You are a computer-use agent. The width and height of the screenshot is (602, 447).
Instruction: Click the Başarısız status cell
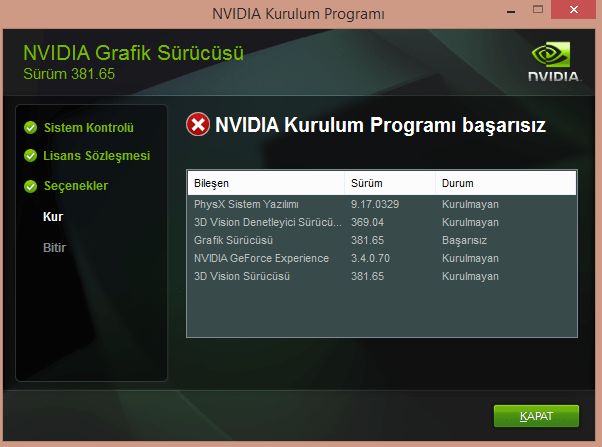(x=464, y=240)
